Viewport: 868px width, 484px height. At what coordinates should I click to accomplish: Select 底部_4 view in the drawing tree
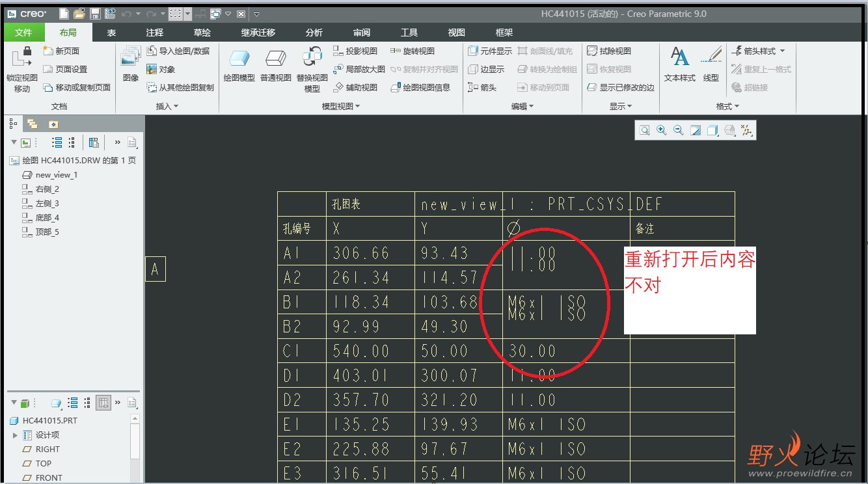point(40,218)
